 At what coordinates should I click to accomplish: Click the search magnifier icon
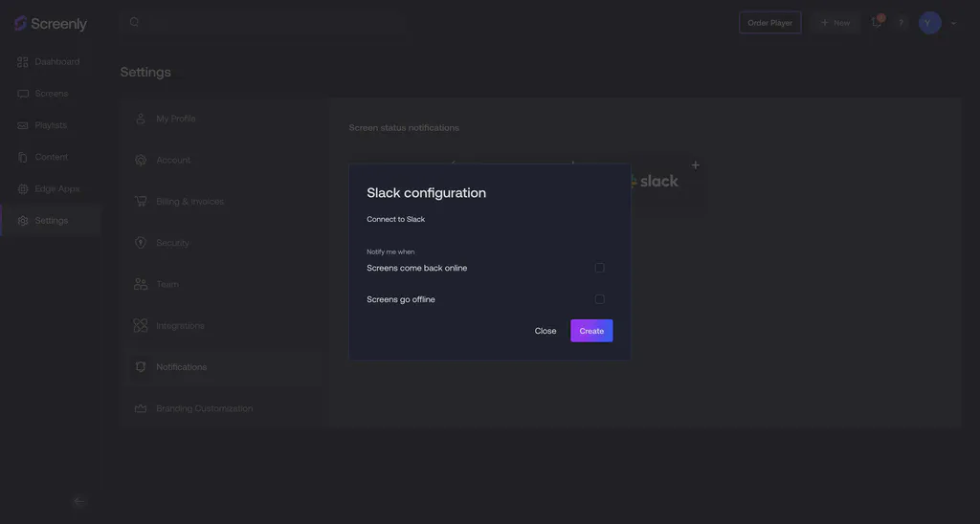[134, 23]
